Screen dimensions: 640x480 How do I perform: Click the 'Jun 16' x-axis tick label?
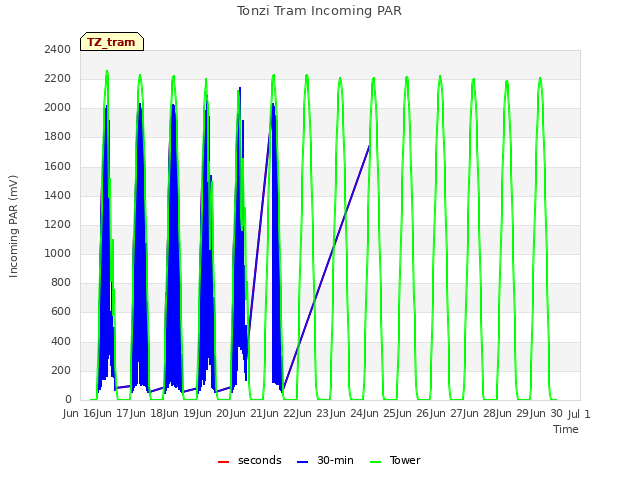80,414
